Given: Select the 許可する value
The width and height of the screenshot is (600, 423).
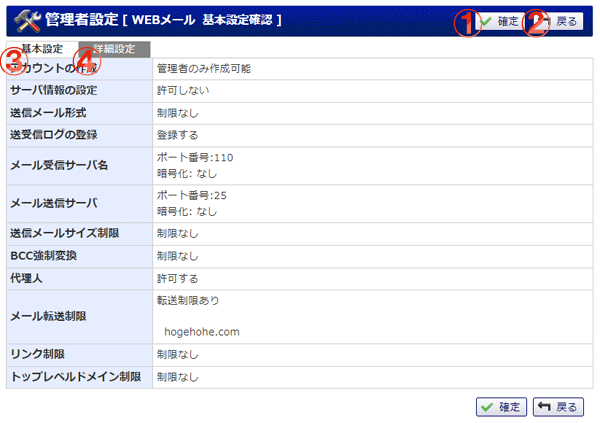Looking at the screenshot, I should tap(178, 279).
